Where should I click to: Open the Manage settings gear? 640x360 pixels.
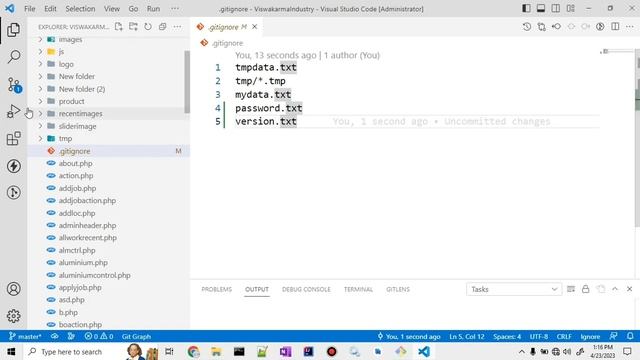pos(13,316)
